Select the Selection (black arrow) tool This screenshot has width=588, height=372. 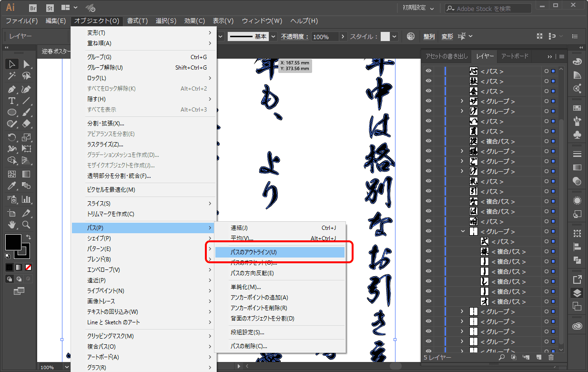pos(12,64)
